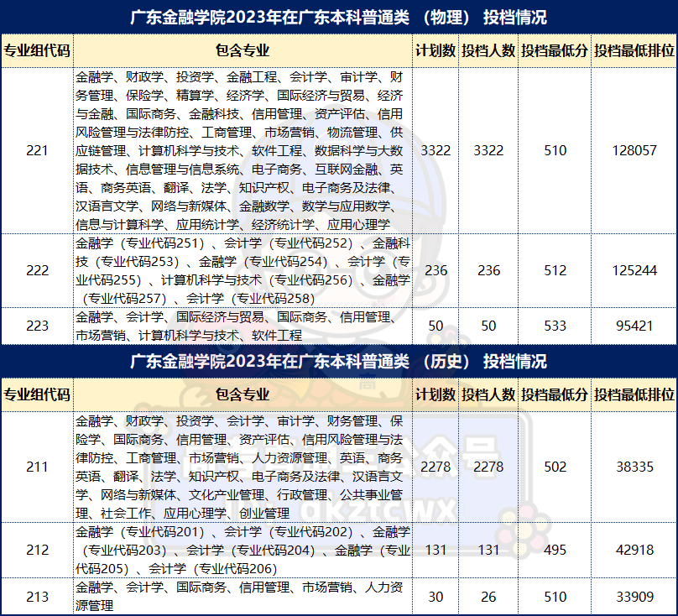This screenshot has height=616, width=678.
Task: Click the majors list for group 211
Action: (243, 467)
